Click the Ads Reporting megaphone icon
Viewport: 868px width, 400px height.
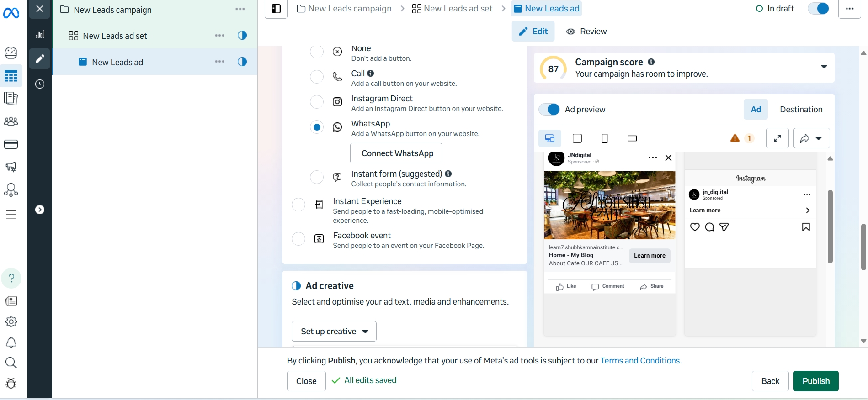pyautogui.click(x=11, y=167)
